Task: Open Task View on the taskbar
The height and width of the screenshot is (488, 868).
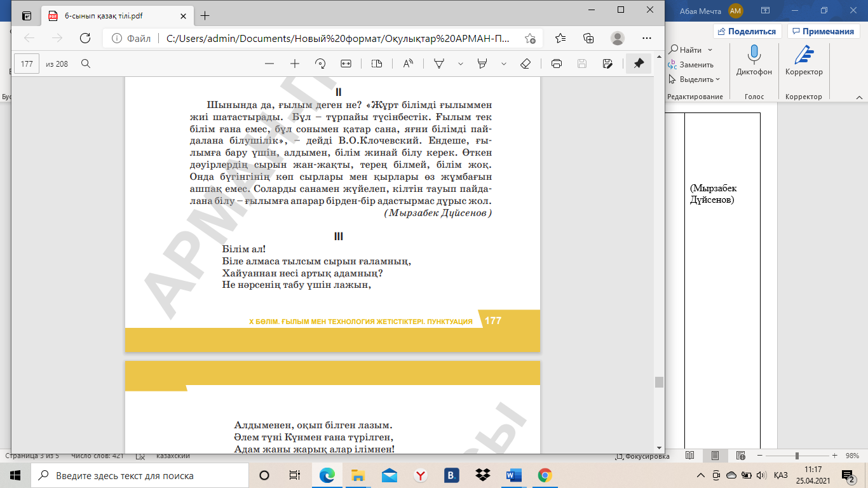Action: coord(295,475)
